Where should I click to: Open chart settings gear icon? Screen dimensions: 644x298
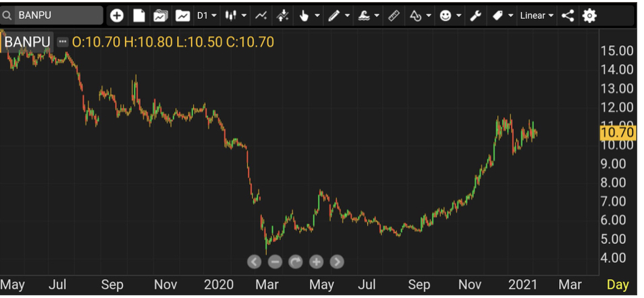point(589,16)
